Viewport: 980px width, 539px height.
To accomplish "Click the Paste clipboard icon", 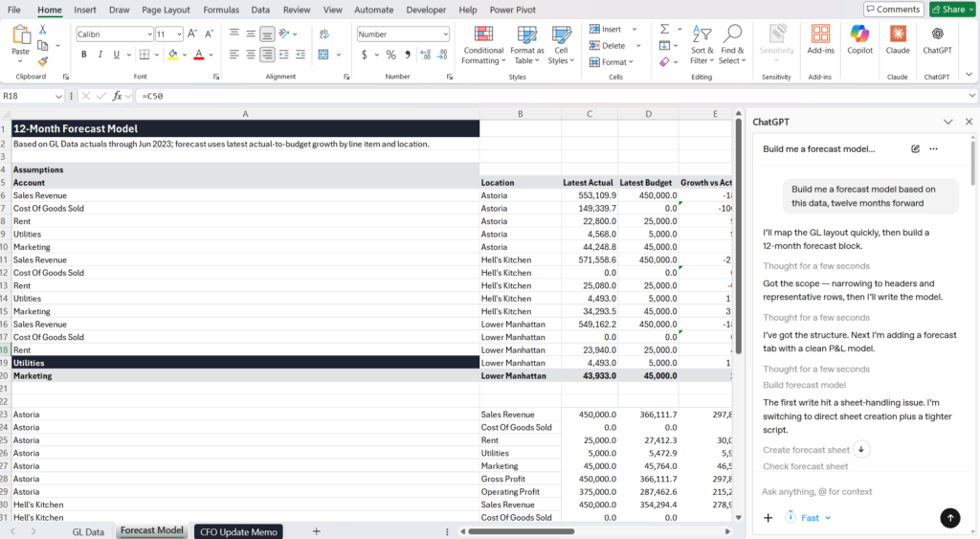I will pos(21,35).
